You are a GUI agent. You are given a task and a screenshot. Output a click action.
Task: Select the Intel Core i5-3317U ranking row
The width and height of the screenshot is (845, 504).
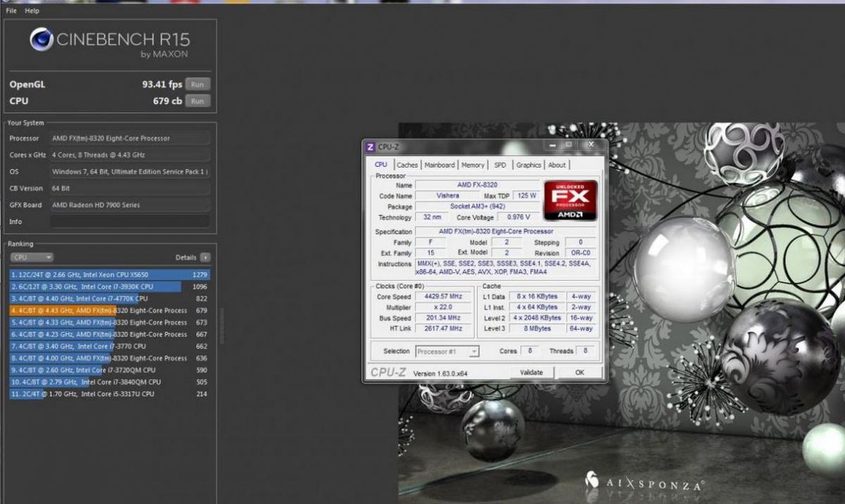coord(110,394)
